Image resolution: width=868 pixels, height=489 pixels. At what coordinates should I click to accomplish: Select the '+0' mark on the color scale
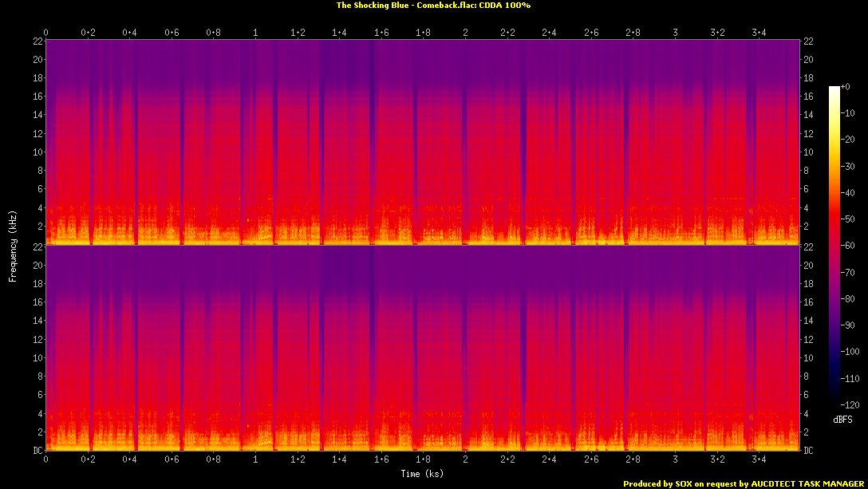(846, 86)
